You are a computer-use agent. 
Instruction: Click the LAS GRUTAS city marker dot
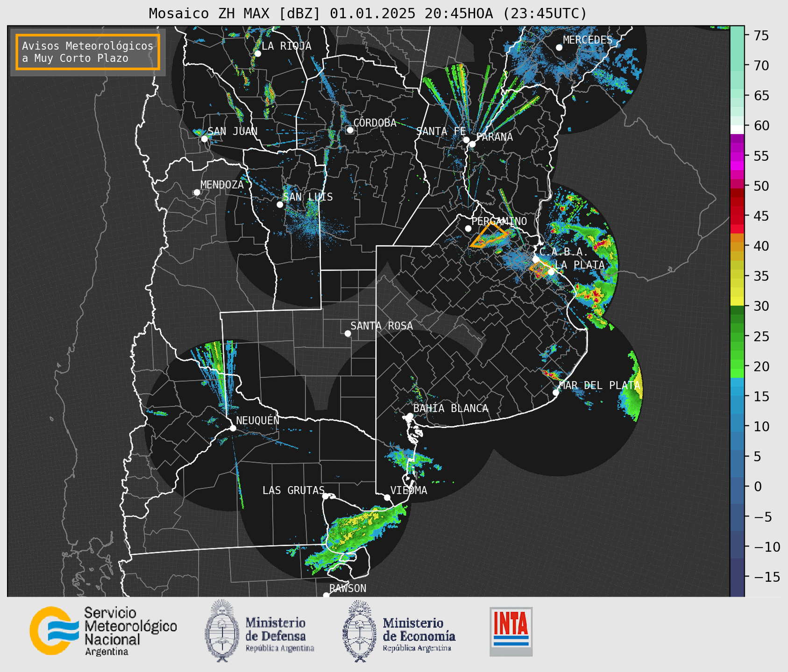pos(326,496)
